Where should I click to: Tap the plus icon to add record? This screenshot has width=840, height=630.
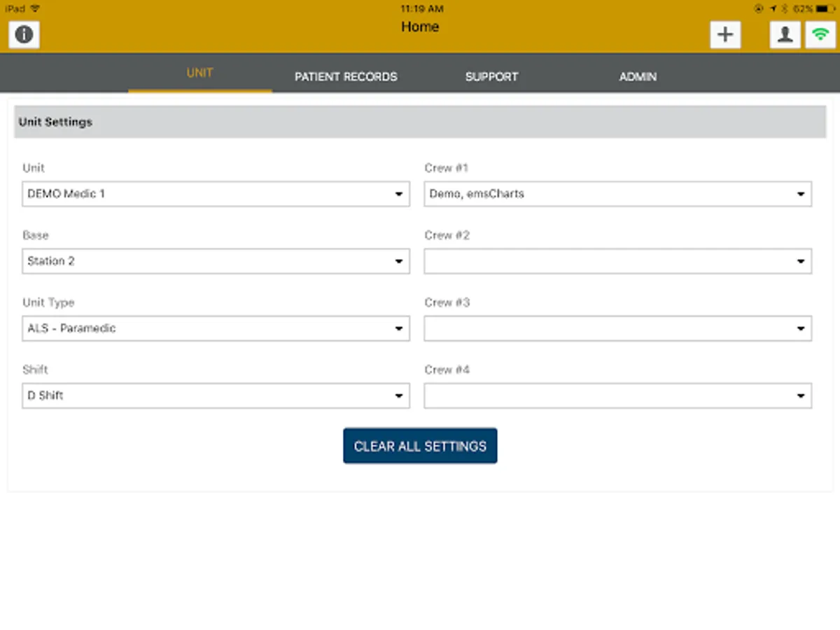point(725,34)
